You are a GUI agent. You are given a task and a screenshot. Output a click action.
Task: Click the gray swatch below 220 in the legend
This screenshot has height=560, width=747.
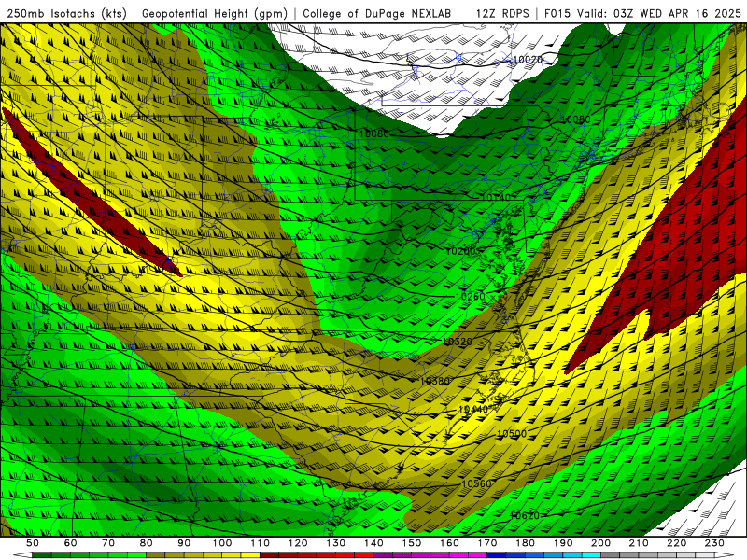[667, 555]
